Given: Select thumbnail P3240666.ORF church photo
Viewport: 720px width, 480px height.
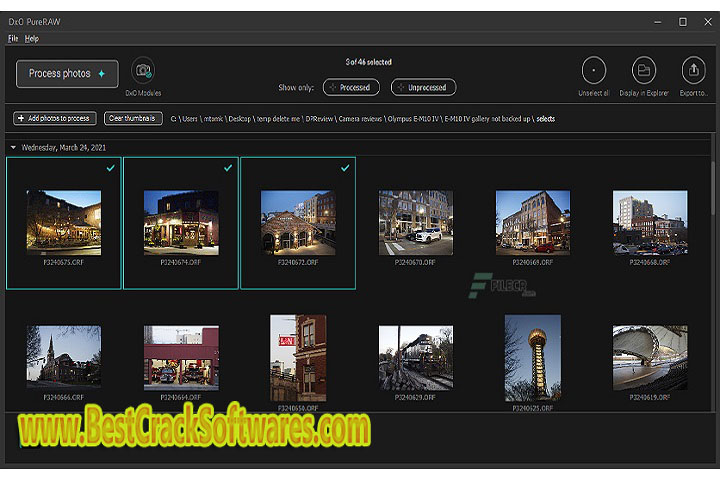Looking at the screenshot, I should click(x=64, y=358).
